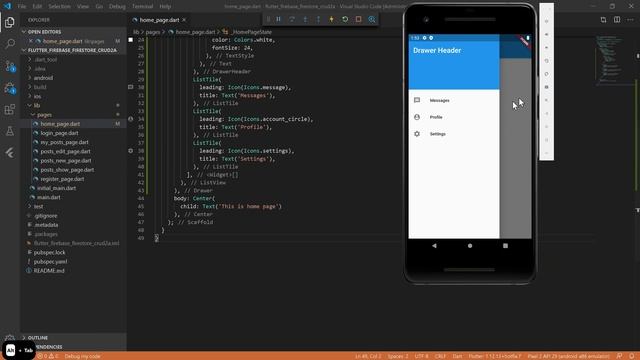Click the emulator volume up button
This screenshot has height=360, width=640.
(x=547, y=35)
